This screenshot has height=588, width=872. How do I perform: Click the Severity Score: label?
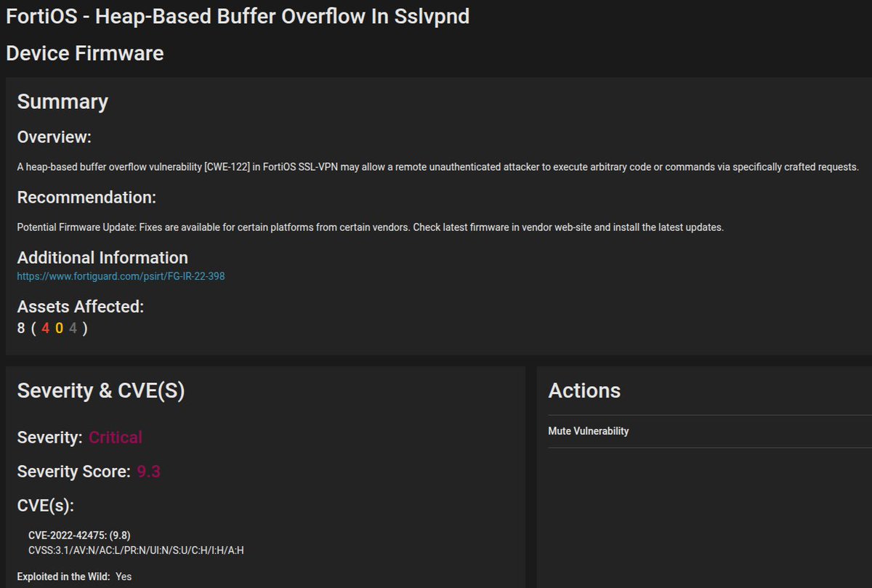pyautogui.click(x=74, y=472)
